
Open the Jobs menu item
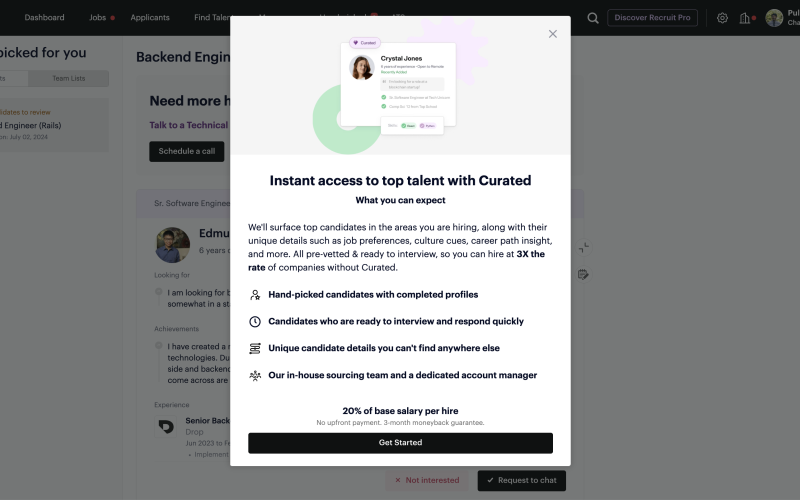(97, 17)
